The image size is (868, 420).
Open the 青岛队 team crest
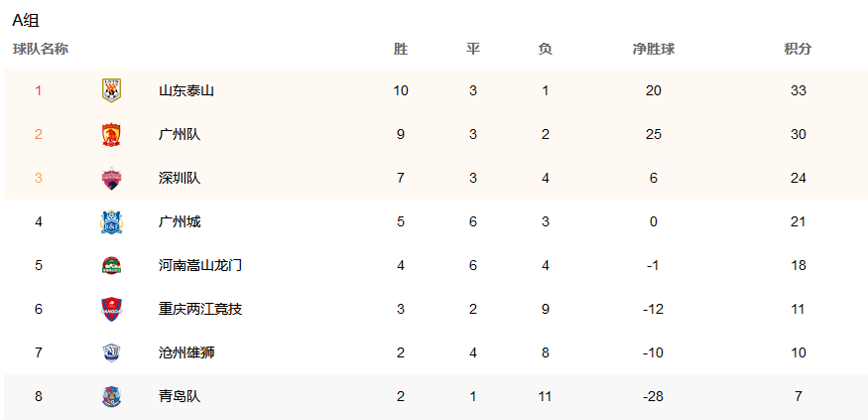111,397
